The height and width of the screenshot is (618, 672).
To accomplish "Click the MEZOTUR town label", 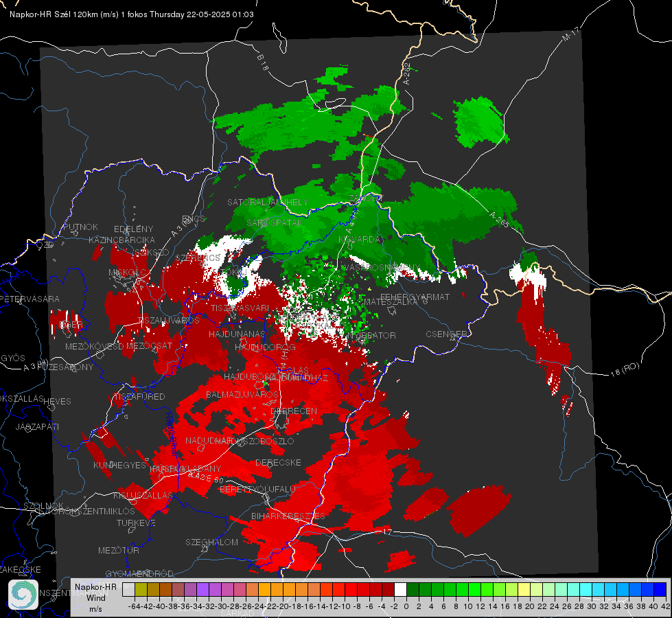I will [119, 550].
